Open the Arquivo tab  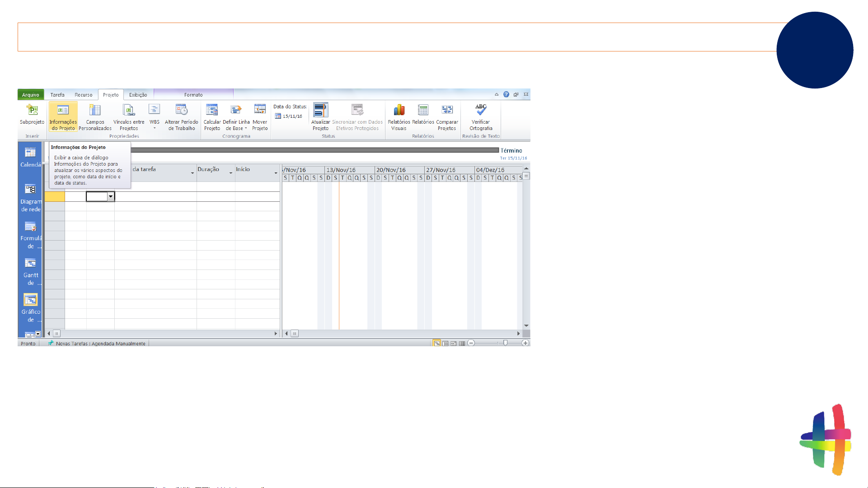pos(31,95)
